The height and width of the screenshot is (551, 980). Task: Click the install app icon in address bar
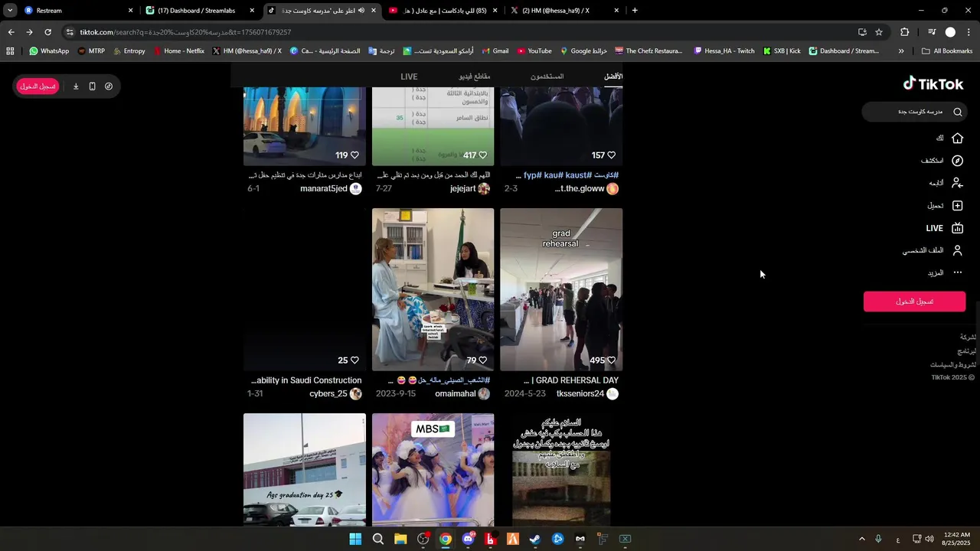[x=862, y=32]
